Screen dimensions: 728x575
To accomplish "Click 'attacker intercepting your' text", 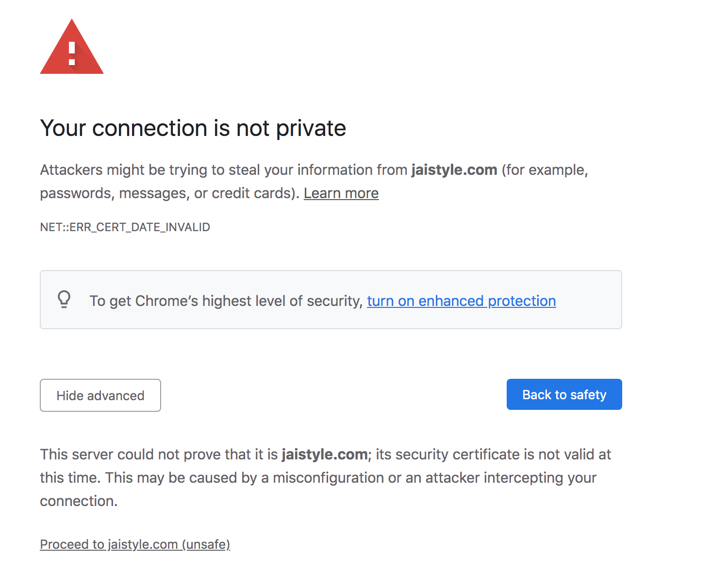I will (x=511, y=478).
